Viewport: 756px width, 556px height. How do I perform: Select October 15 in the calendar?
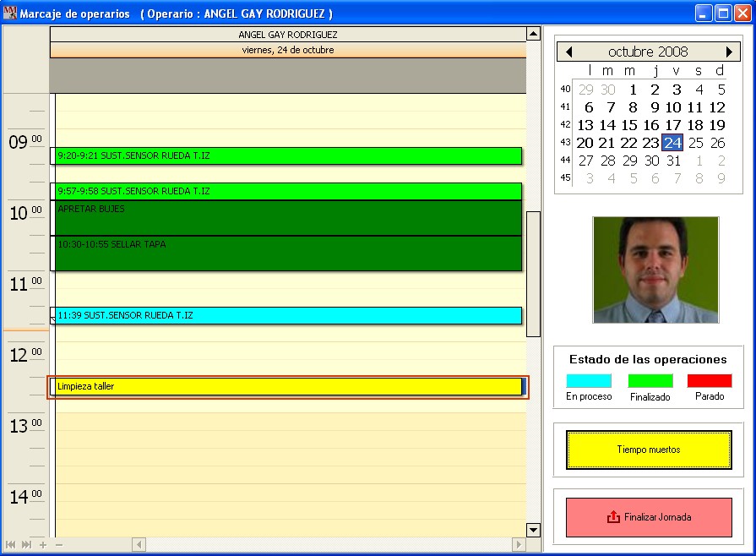tap(629, 125)
